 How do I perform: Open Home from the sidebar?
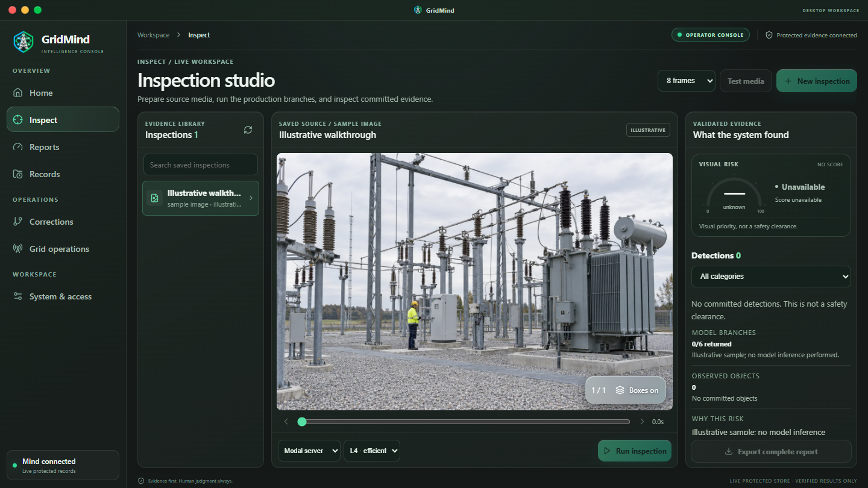point(63,93)
